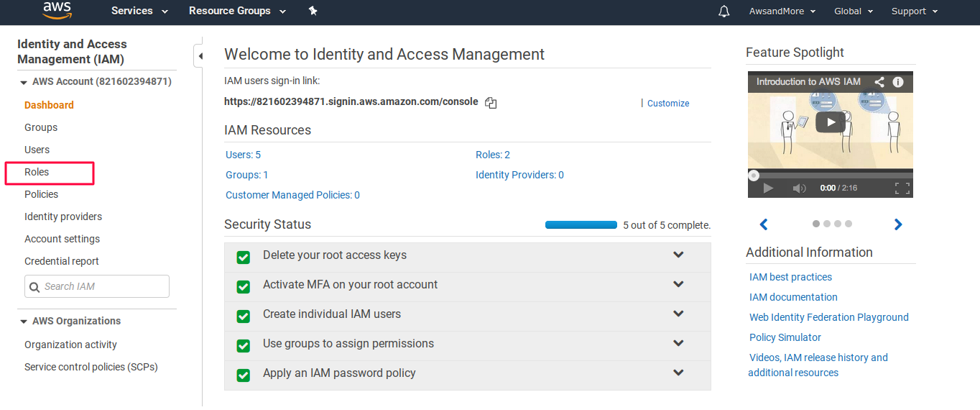Expand Delete your root access keys chevron

pos(678,255)
